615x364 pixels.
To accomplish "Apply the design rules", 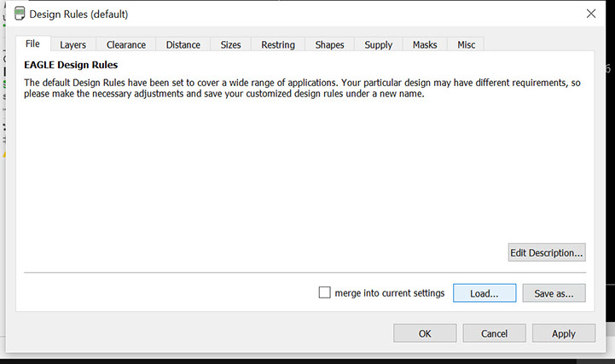I will [564, 333].
